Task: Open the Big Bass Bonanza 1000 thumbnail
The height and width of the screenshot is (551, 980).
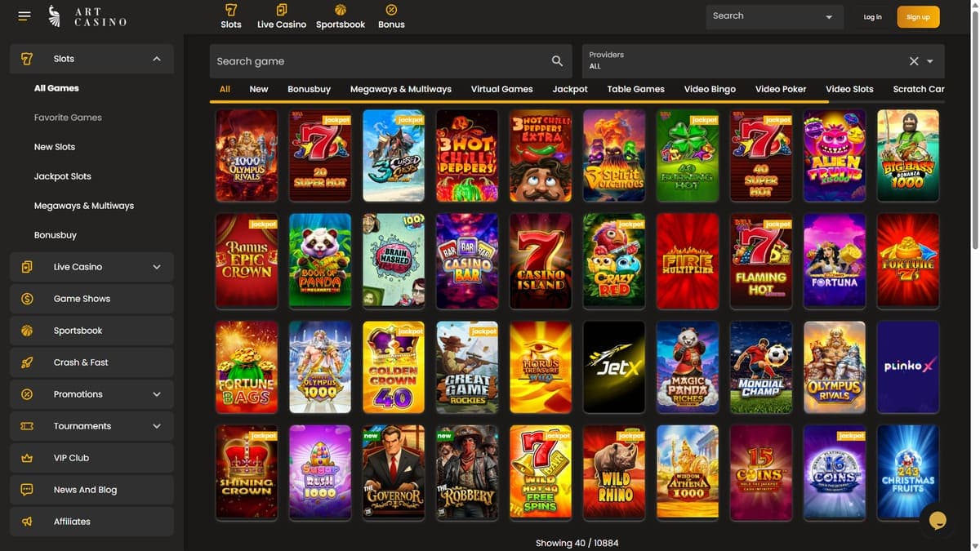Action: coord(908,156)
